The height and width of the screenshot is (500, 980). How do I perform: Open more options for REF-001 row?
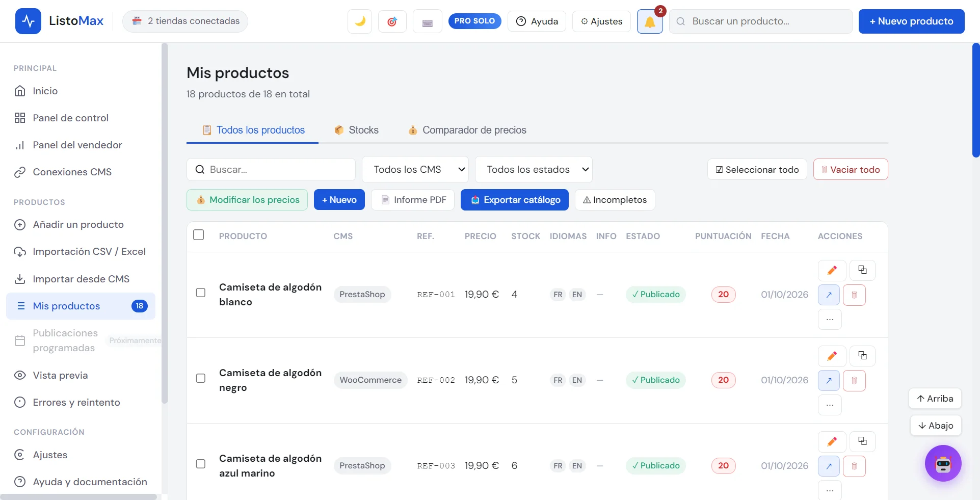point(830,320)
